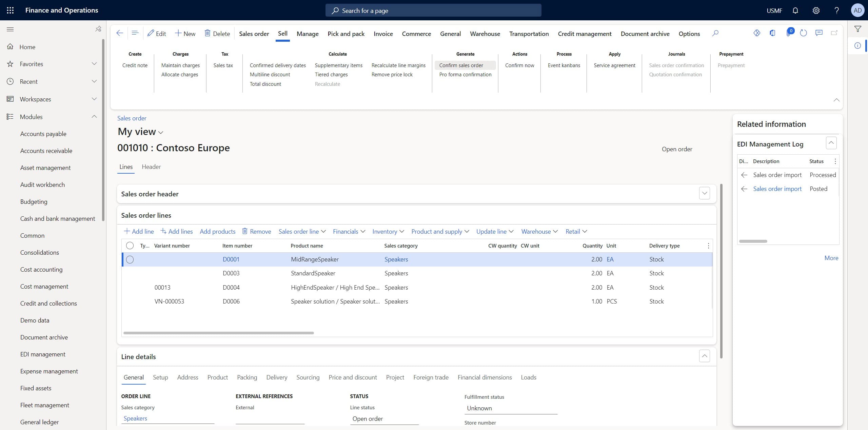
Task: Click Maintain charges
Action: pos(180,65)
